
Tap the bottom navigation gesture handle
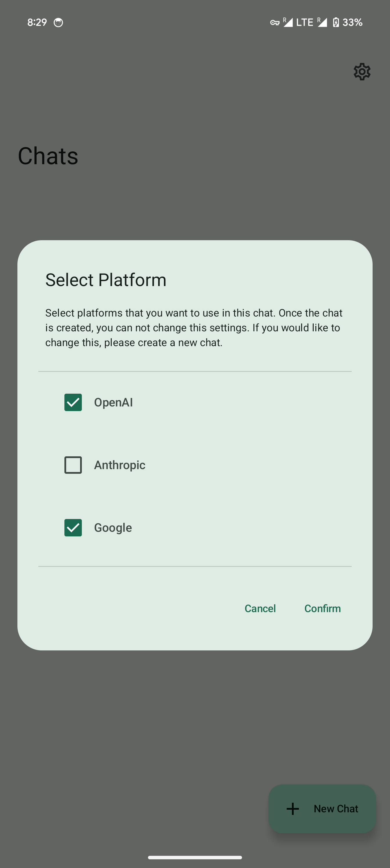click(x=195, y=857)
